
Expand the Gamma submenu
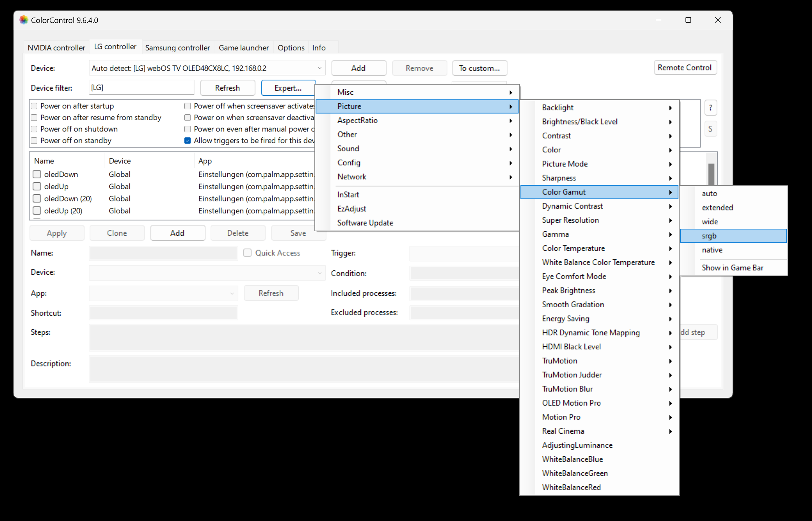tap(599, 234)
